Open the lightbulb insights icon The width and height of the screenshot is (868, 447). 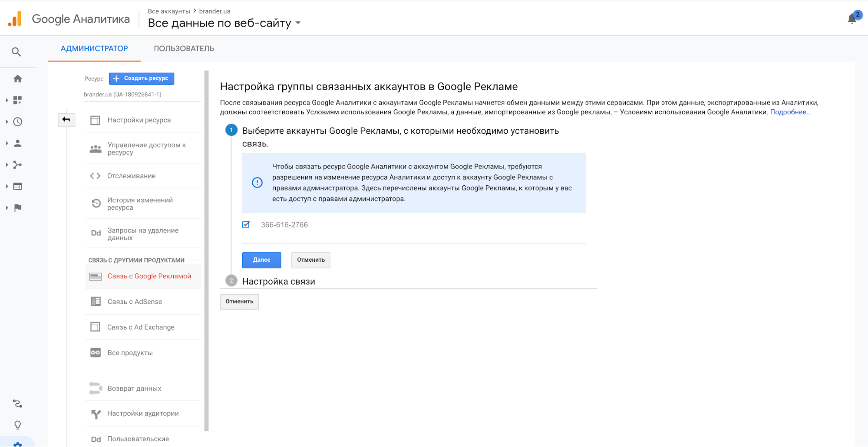coord(17,425)
